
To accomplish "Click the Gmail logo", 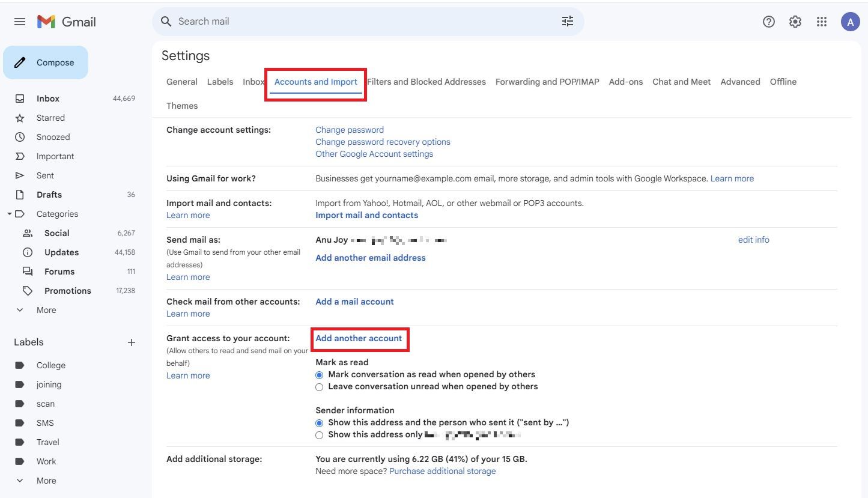I will [x=67, y=22].
